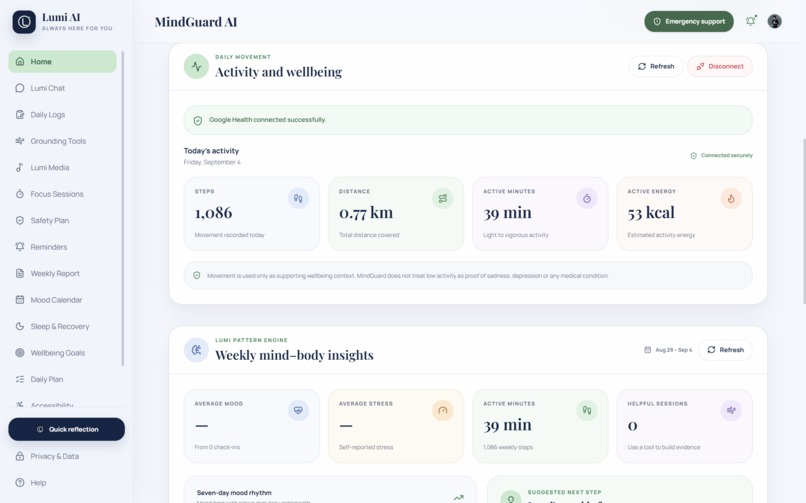The height and width of the screenshot is (503, 806).
Task: Click the Help question mark icon
Action: pyautogui.click(x=20, y=482)
